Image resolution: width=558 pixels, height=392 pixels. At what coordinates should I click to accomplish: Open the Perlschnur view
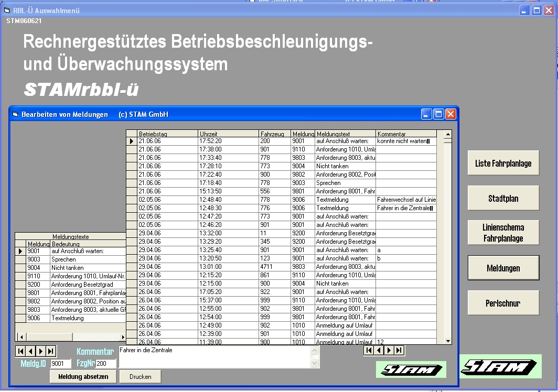tap(503, 303)
